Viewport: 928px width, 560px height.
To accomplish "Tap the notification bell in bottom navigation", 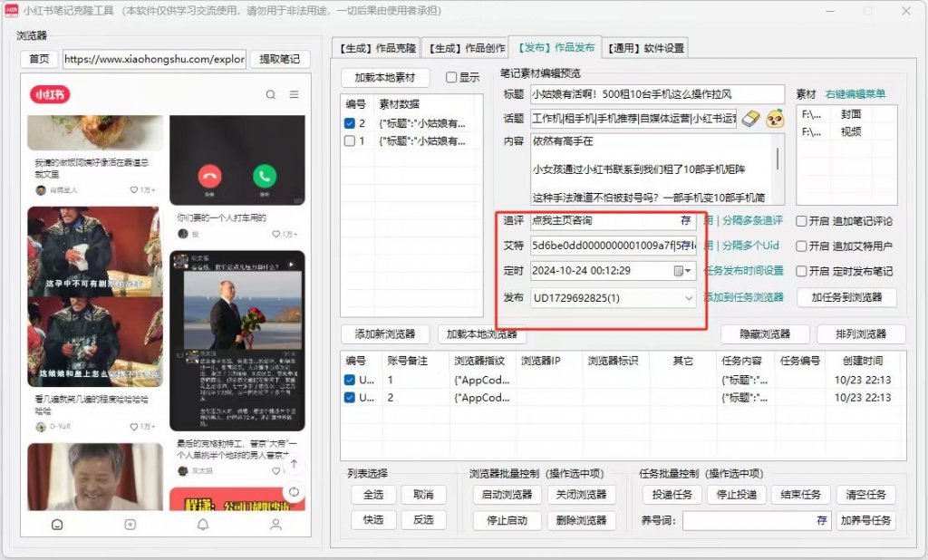I will click(x=203, y=524).
